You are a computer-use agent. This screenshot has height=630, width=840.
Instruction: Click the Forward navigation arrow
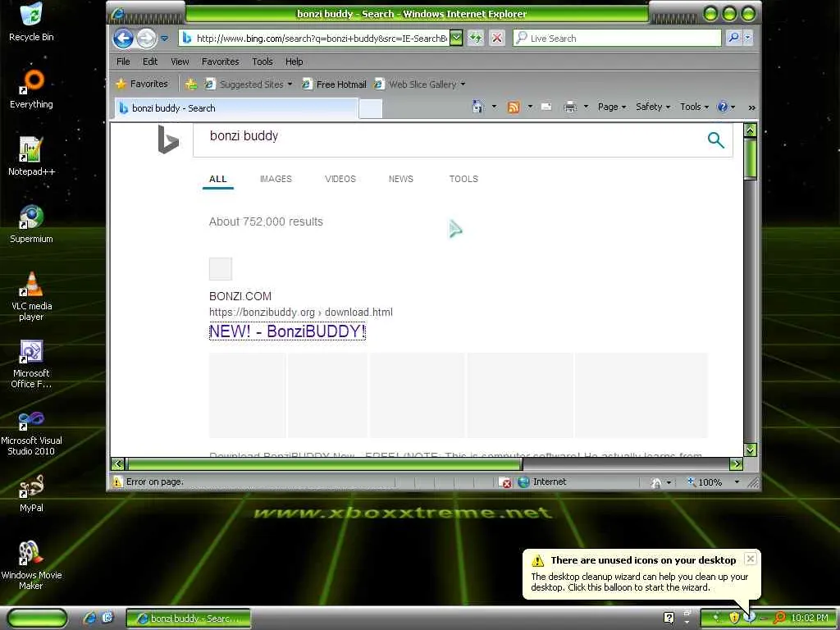tap(146, 38)
